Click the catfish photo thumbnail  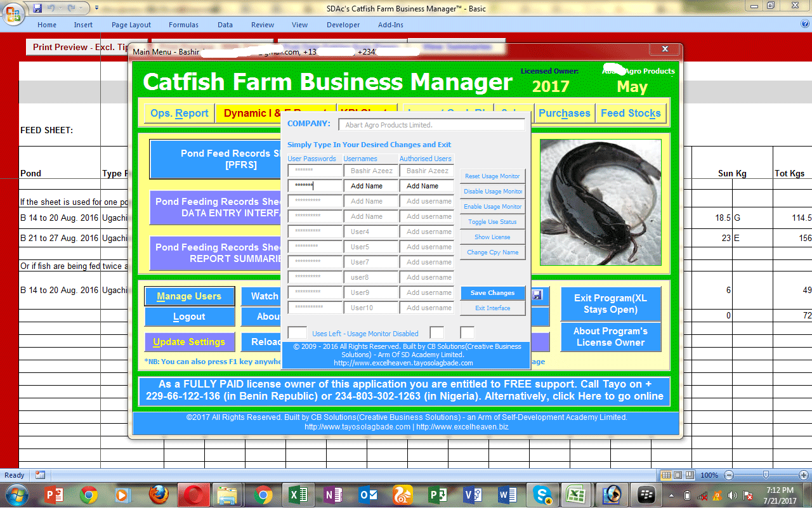(x=600, y=202)
